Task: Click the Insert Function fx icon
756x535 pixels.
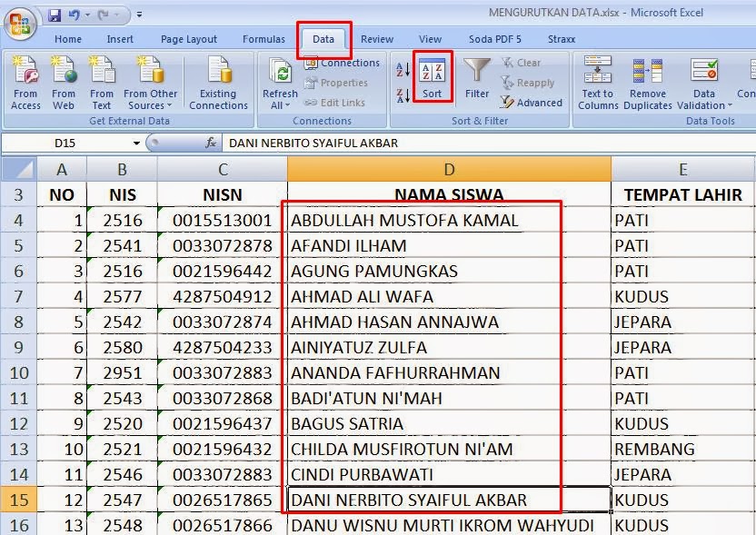Action: 211,143
